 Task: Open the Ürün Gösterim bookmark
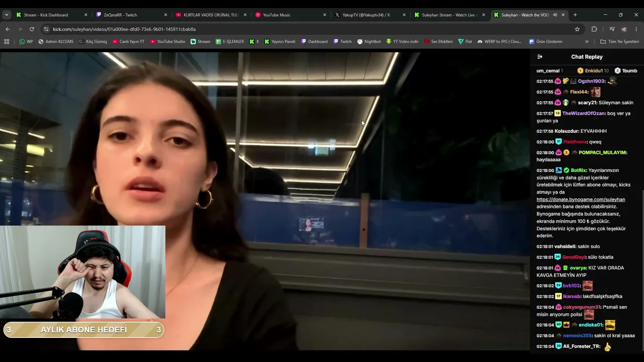click(545, 42)
